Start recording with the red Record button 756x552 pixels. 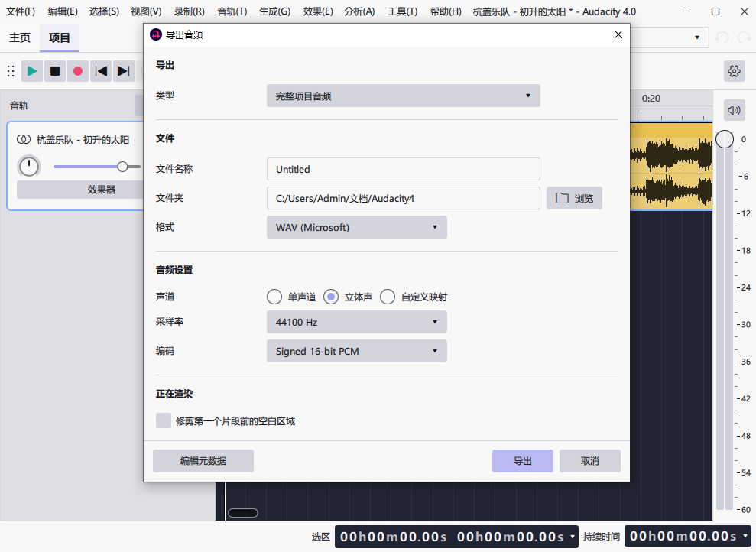(78, 71)
